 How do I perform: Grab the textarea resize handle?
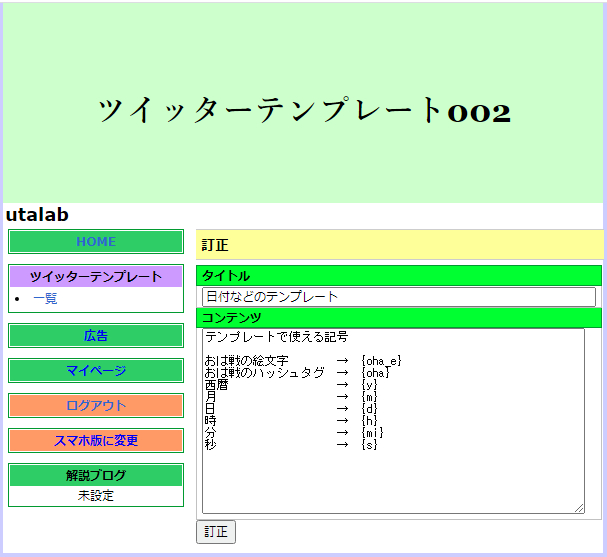(579, 508)
